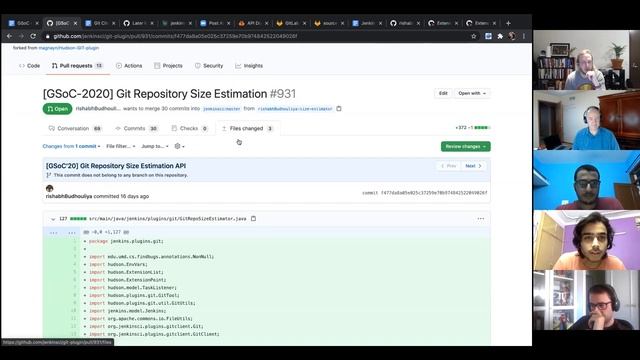Open the jenkinsci:master base branch link
The width and height of the screenshot is (640, 360).
(222, 109)
